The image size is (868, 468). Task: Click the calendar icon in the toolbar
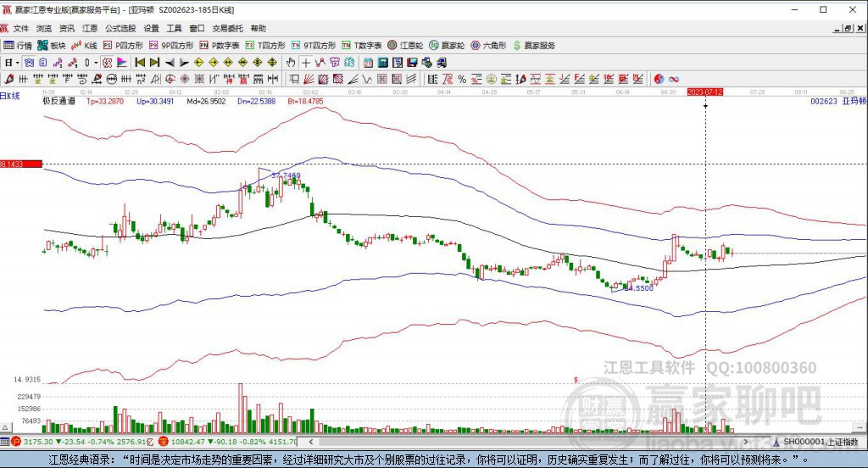[368, 63]
